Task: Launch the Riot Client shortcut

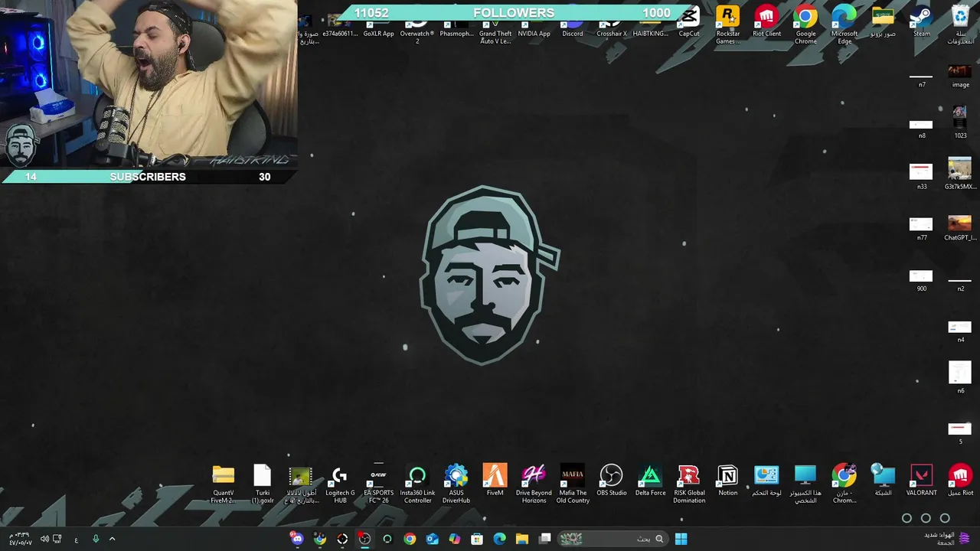Action: tap(766, 21)
